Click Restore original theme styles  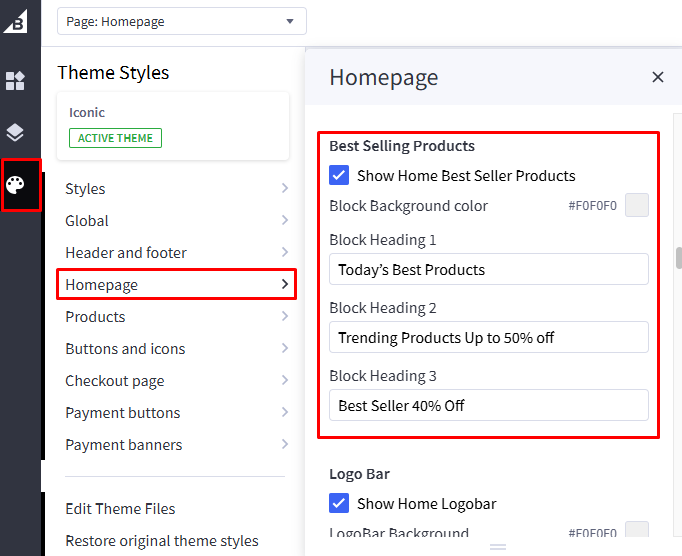[161, 541]
